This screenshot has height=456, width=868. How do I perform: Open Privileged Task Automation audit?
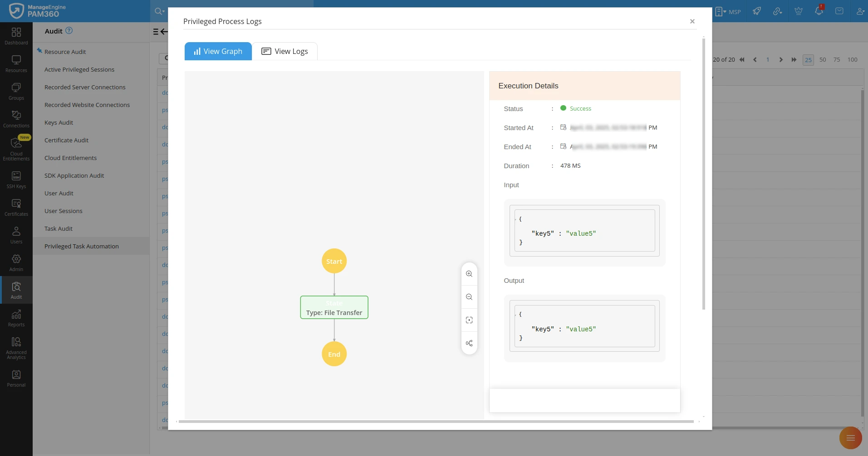coord(81,246)
